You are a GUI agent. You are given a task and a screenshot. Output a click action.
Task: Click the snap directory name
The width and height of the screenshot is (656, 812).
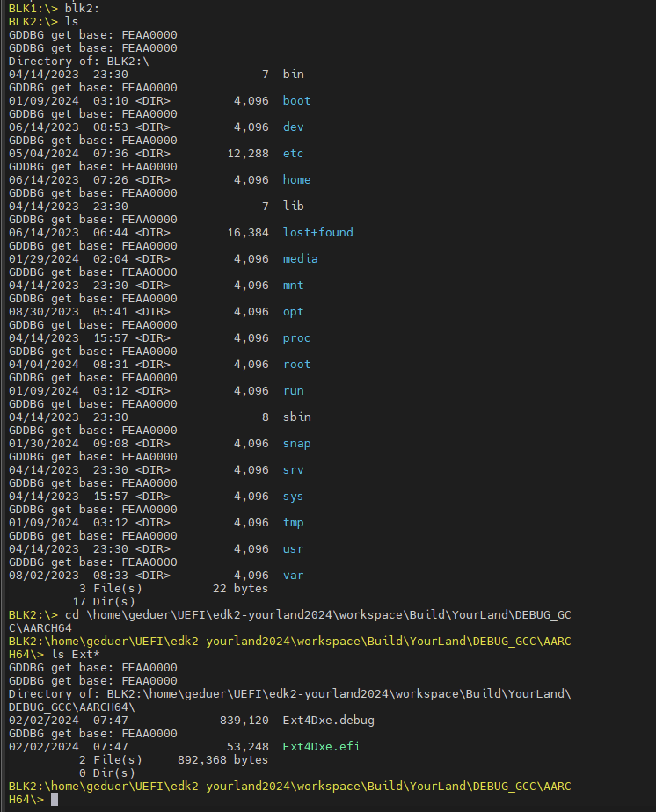point(296,444)
